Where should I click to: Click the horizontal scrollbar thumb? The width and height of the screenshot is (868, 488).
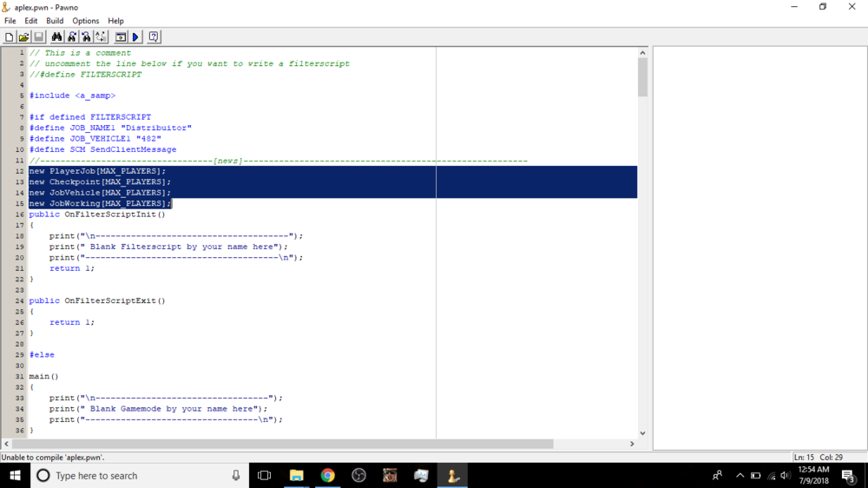282,444
